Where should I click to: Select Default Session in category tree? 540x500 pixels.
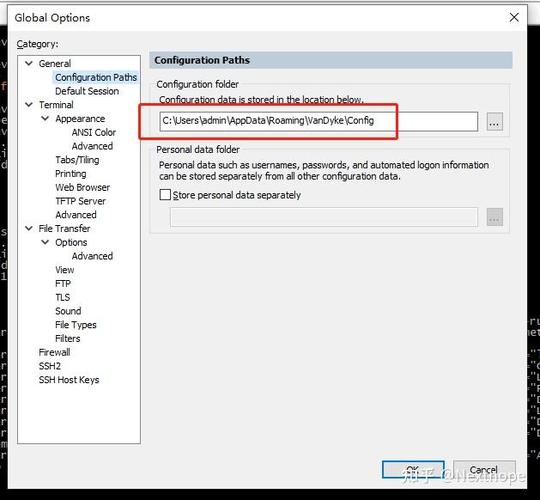(x=87, y=91)
